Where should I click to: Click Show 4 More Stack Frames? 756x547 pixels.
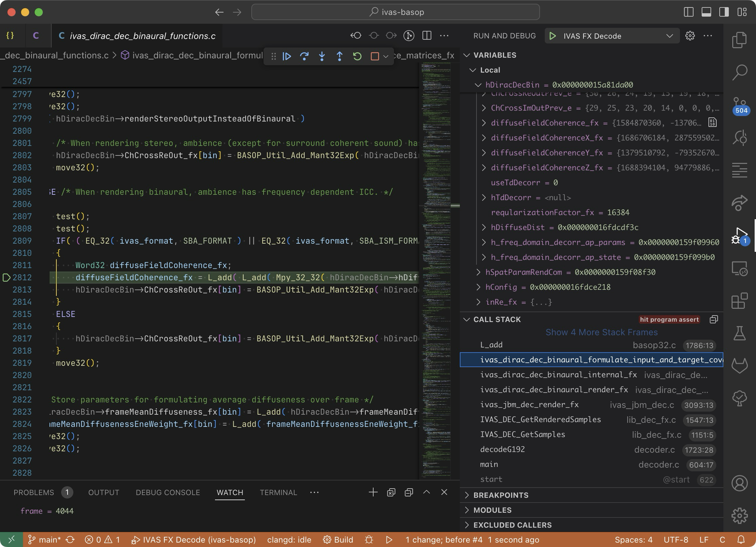pos(601,332)
